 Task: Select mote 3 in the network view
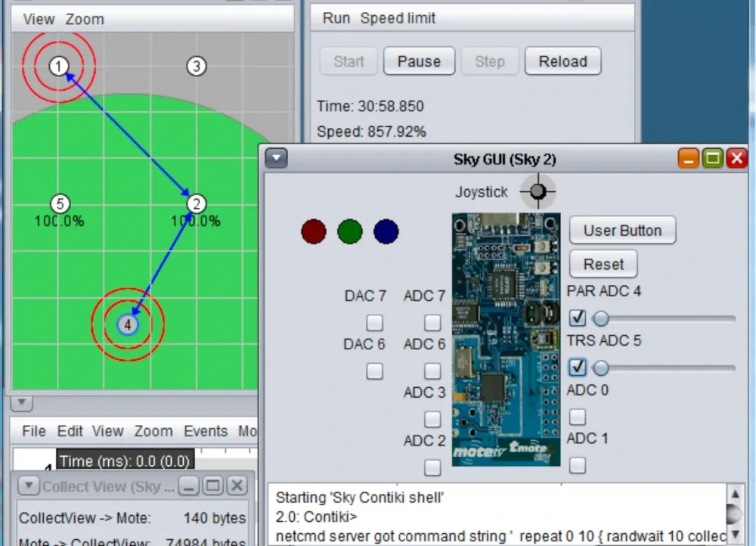[197, 67]
